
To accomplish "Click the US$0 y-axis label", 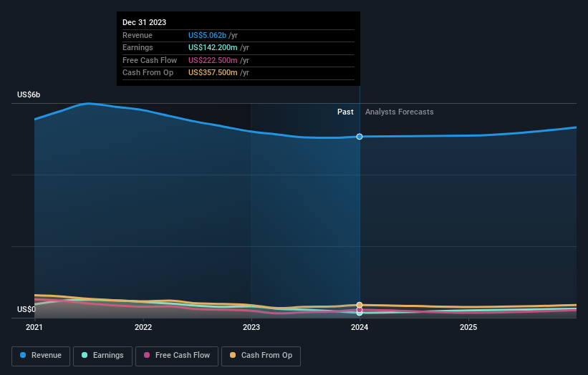I will (26, 309).
